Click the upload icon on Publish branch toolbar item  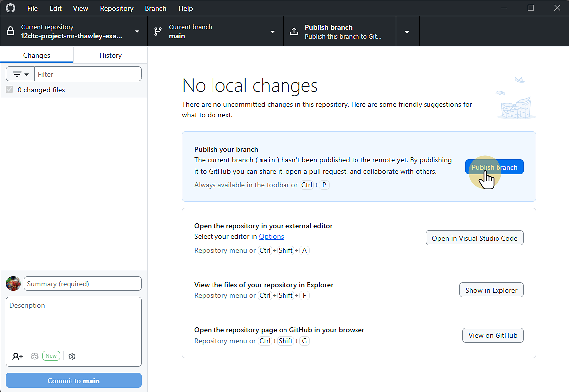tap(294, 31)
